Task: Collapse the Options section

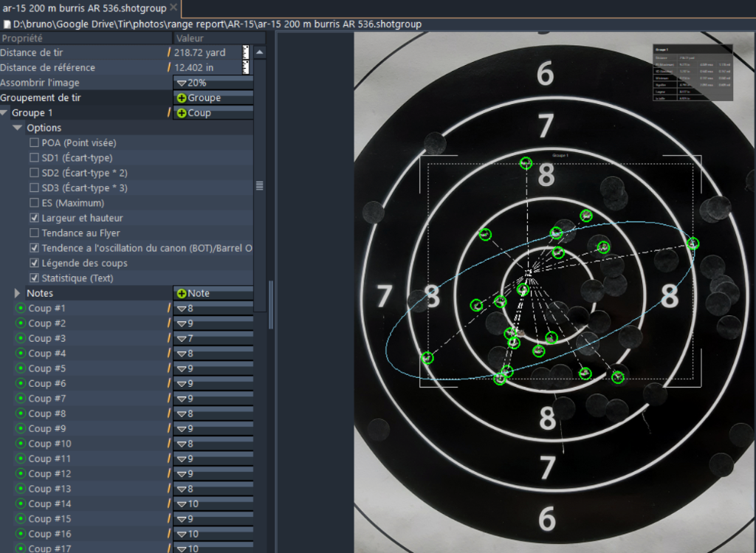Action: (17, 127)
